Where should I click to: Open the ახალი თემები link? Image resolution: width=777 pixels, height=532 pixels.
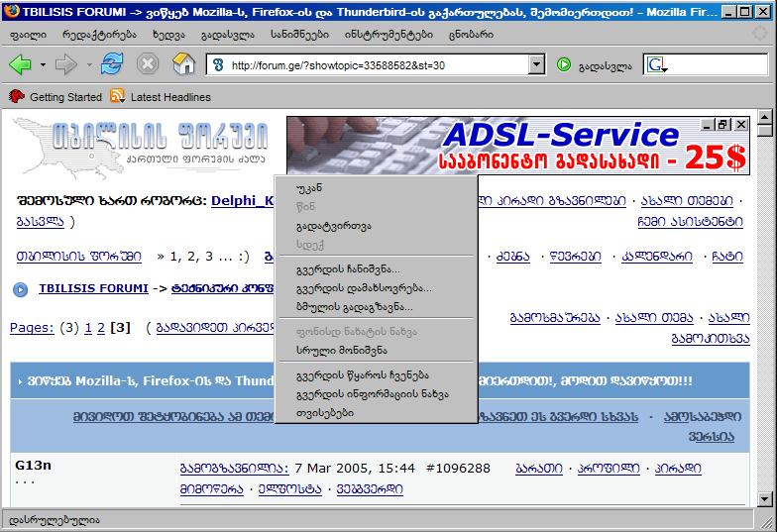coord(687,200)
